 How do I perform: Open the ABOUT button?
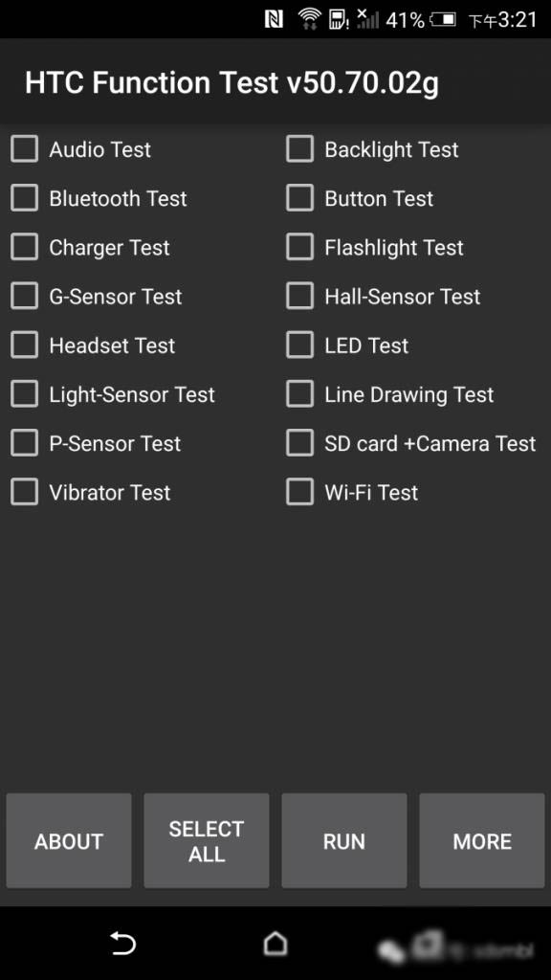tap(69, 840)
